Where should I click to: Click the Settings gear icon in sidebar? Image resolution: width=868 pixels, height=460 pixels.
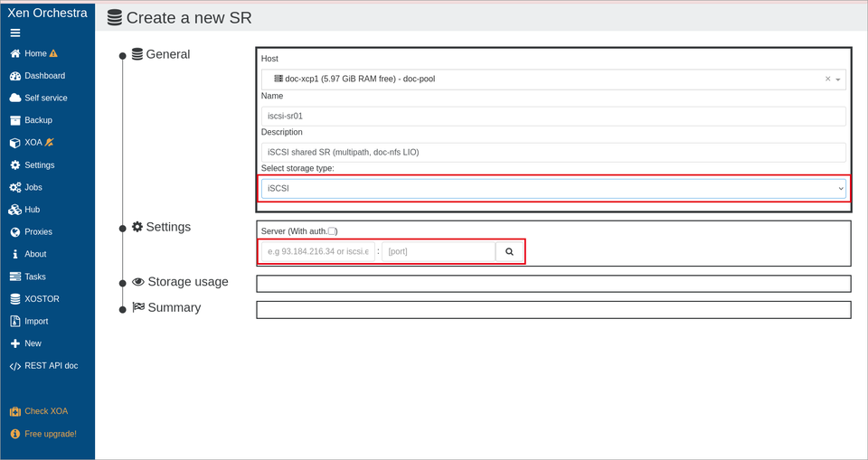point(15,165)
